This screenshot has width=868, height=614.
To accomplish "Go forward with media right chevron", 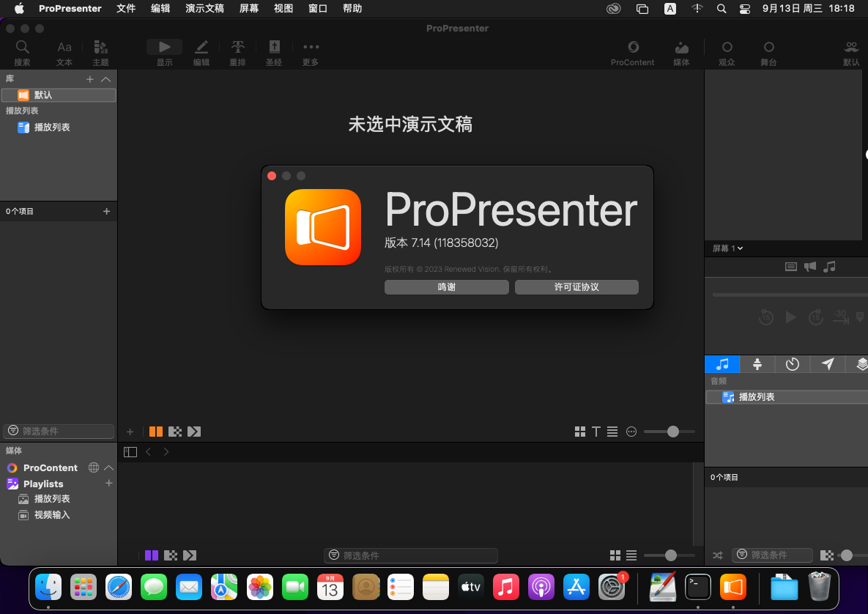I will [x=166, y=452].
